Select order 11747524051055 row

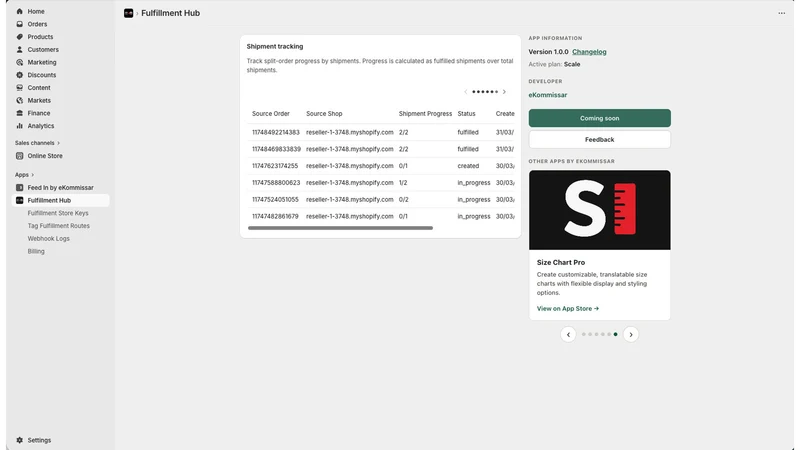click(x=381, y=199)
